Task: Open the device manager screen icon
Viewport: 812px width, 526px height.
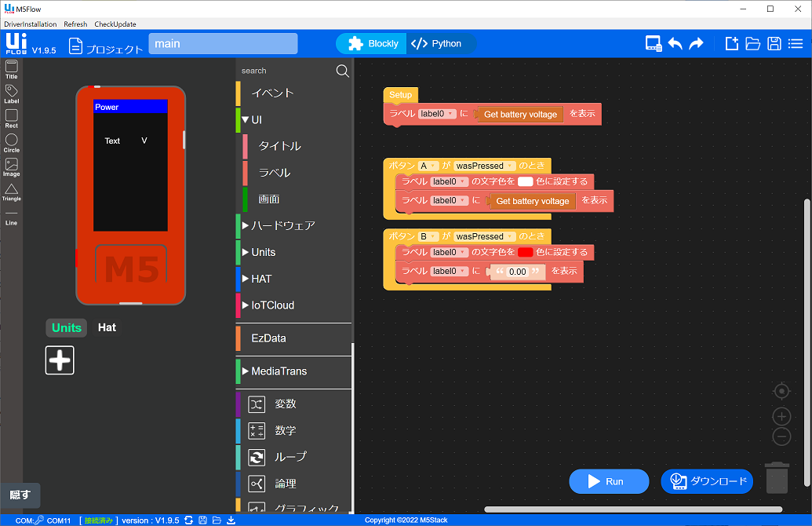Action: [x=654, y=43]
